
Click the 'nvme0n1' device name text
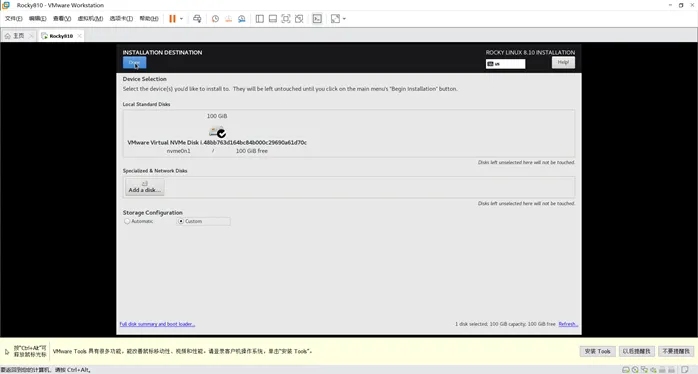179,151
